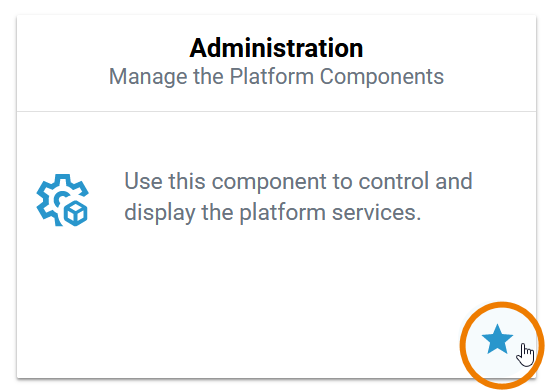The image size is (554, 391).
Task: Unfavorite the Administration component via the star
Action: (497, 339)
